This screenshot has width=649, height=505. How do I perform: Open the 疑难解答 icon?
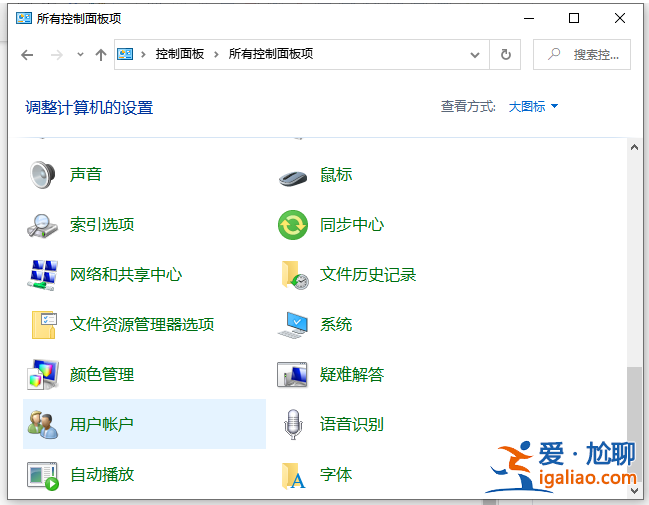(x=292, y=375)
